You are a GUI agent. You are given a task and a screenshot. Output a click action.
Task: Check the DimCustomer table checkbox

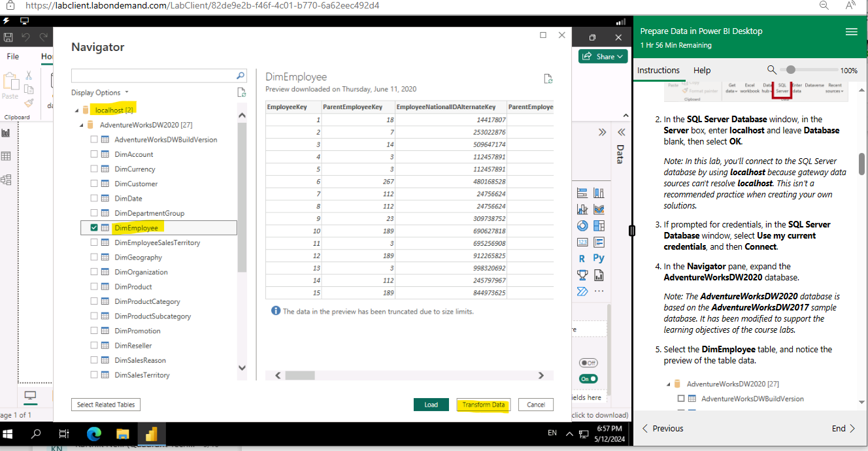click(x=94, y=184)
